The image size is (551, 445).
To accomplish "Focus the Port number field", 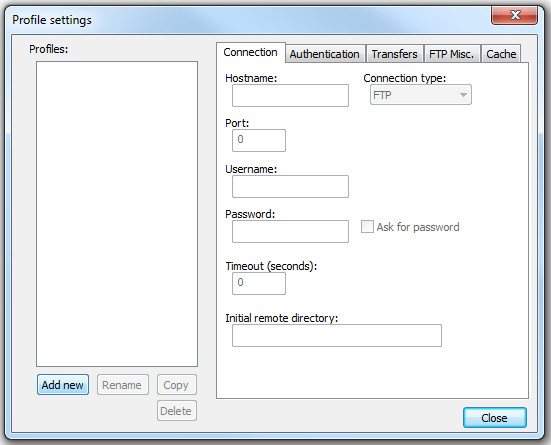I will pyautogui.click(x=259, y=140).
